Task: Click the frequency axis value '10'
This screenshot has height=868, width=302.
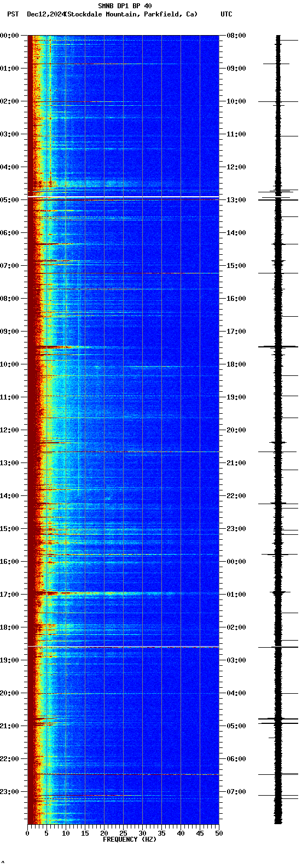Action: (x=66, y=833)
